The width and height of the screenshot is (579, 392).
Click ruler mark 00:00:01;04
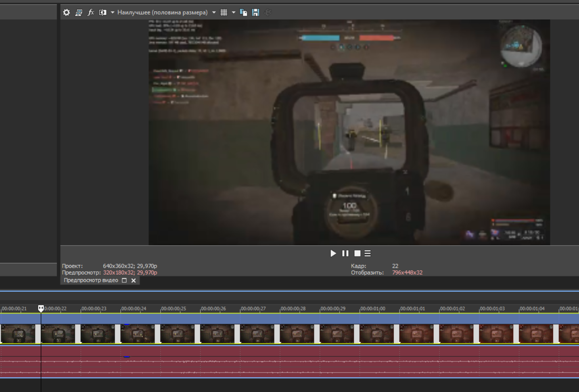tap(532, 309)
